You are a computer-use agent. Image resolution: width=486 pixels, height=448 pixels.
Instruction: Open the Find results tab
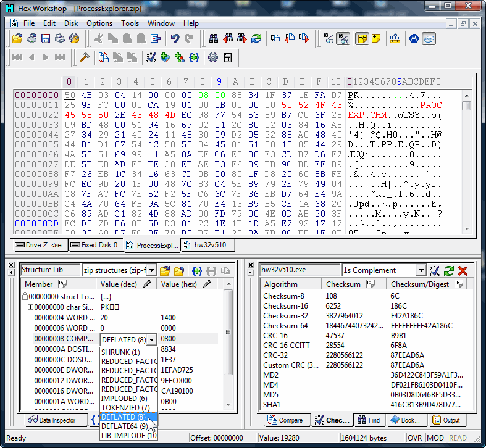(x=369, y=420)
